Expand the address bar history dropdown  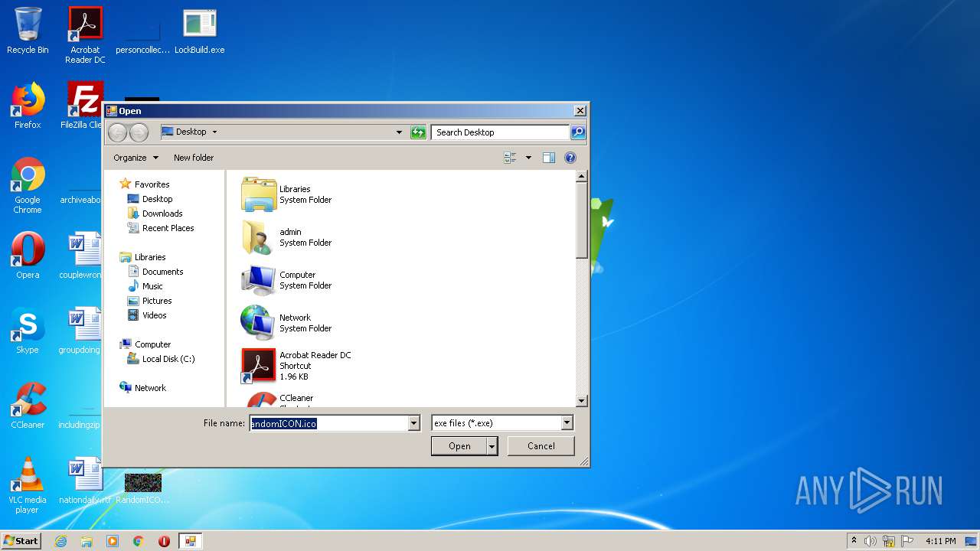point(399,132)
